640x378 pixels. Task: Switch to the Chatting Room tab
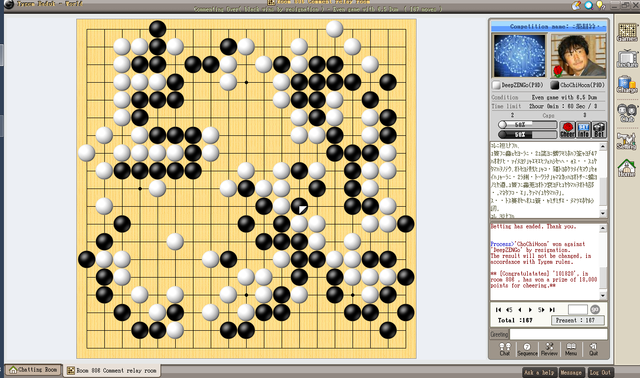click(33, 370)
